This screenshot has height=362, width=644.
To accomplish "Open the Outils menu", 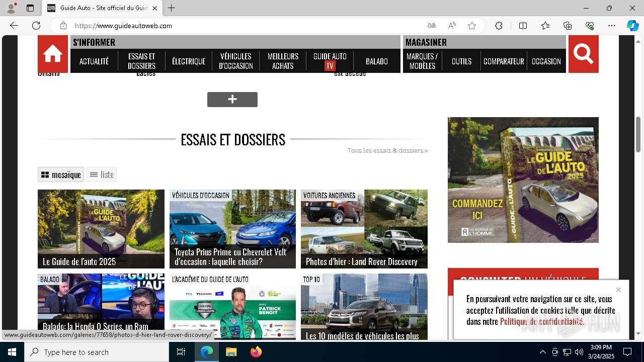I will click(x=461, y=61).
